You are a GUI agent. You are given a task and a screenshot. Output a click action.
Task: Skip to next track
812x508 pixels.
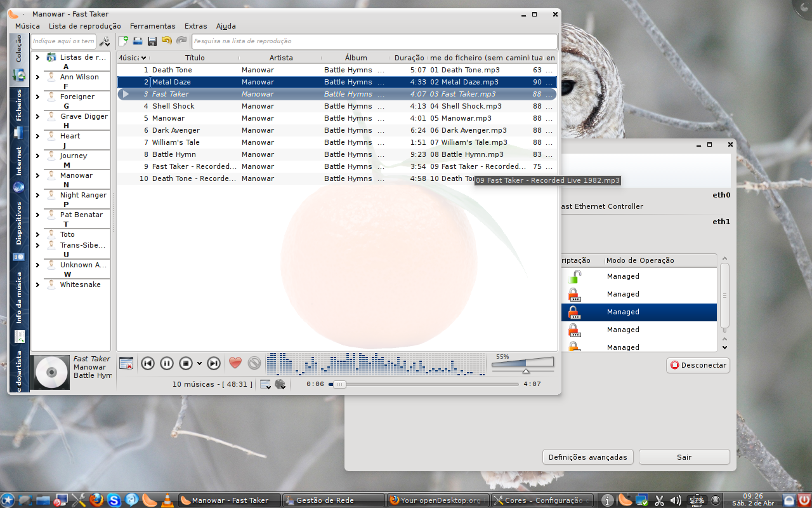[x=214, y=363]
